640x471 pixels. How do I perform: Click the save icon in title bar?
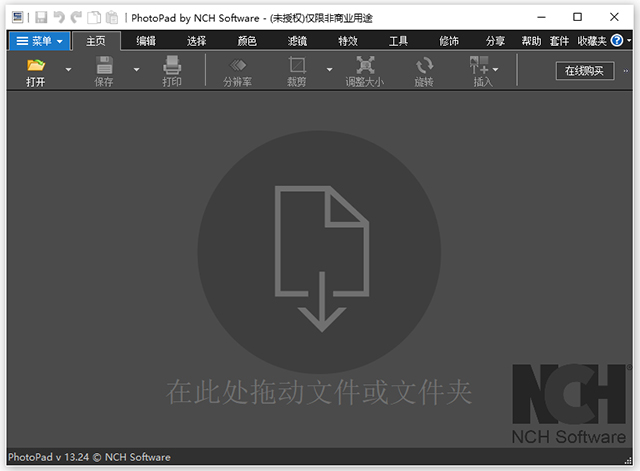[41, 17]
